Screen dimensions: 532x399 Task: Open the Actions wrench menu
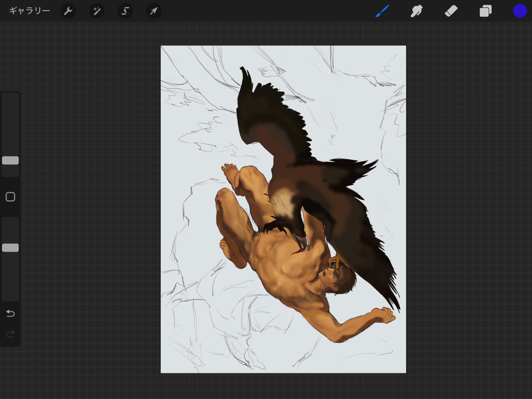68,11
